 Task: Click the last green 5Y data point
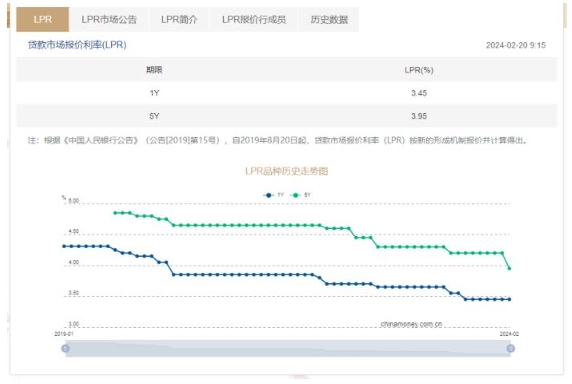click(510, 268)
